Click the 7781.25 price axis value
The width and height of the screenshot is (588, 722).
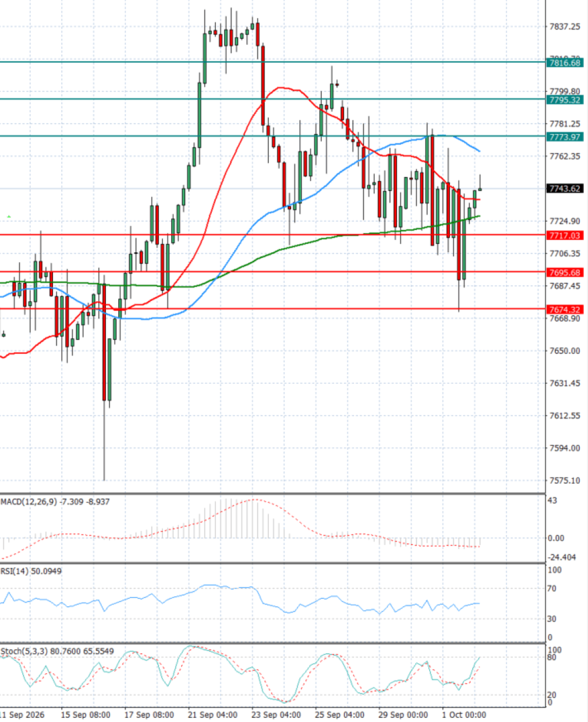click(x=564, y=123)
